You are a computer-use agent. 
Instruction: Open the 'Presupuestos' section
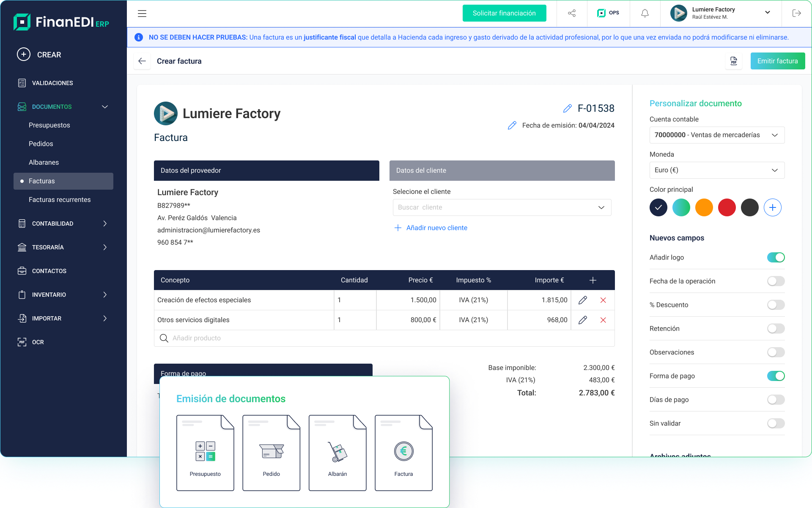(49, 125)
